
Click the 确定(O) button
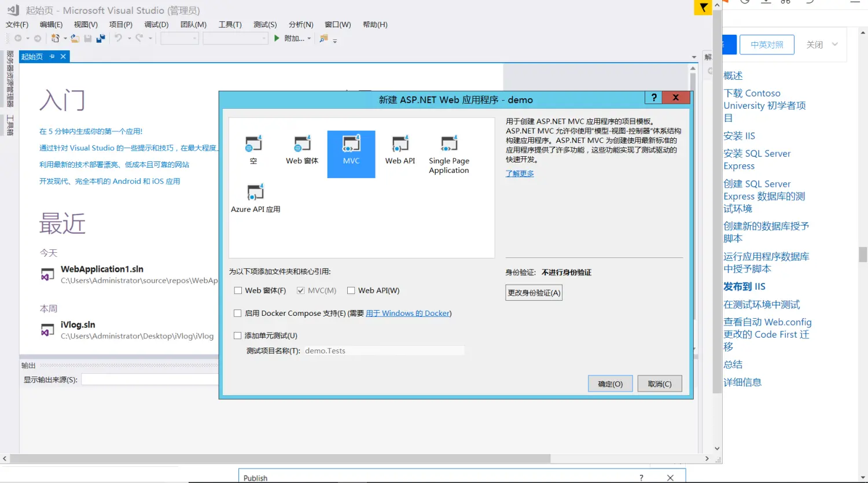[610, 384]
